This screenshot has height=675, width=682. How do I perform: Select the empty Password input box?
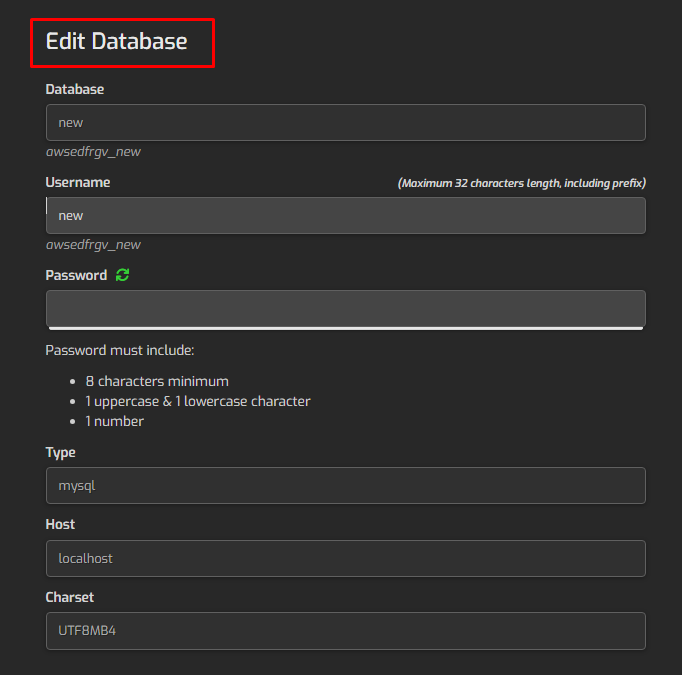pyautogui.click(x=345, y=308)
